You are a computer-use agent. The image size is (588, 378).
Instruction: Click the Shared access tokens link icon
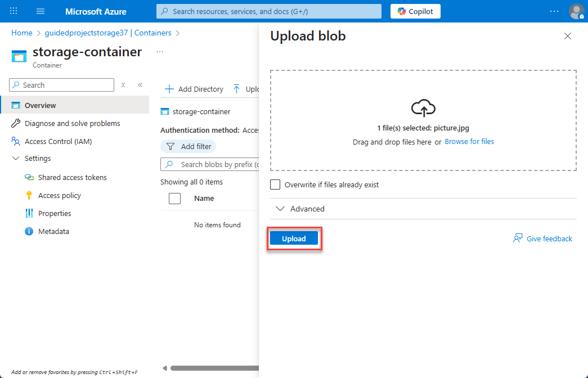[29, 177]
